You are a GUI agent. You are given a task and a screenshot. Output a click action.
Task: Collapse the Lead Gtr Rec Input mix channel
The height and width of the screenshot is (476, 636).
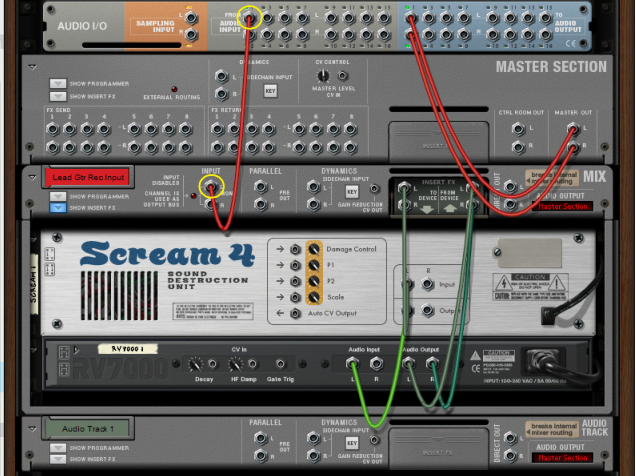coord(32,175)
